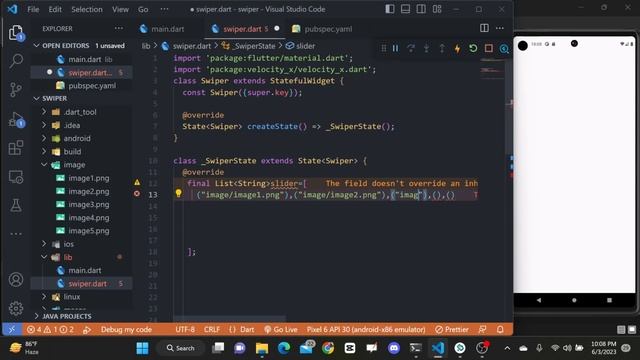Open the Edit menu

coord(55,9)
